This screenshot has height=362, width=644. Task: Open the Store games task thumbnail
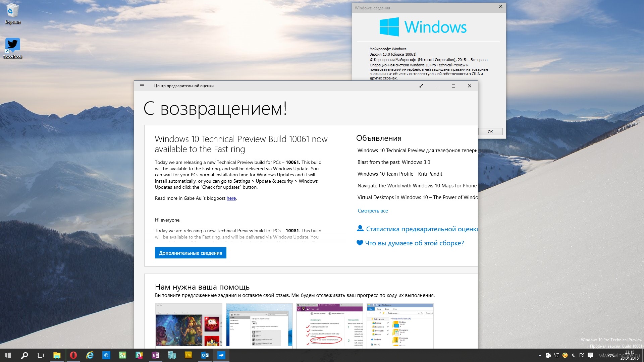point(189,325)
